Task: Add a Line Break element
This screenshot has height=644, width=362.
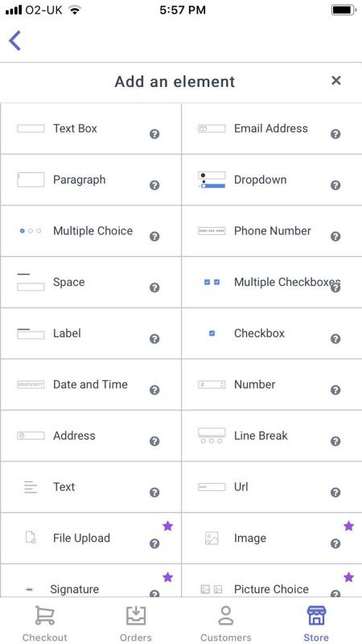Action: coord(272,436)
